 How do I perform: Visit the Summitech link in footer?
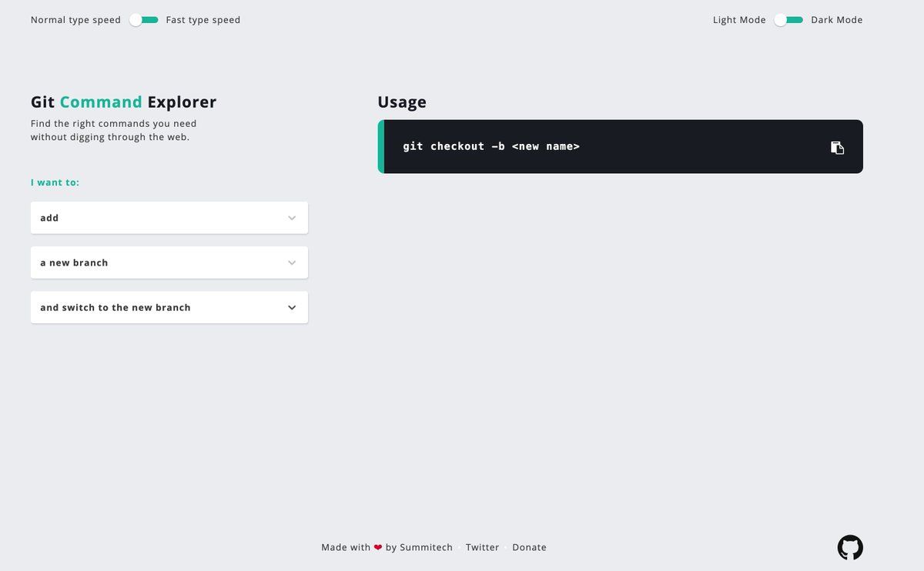pyautogui.click(x=426, y=547)
